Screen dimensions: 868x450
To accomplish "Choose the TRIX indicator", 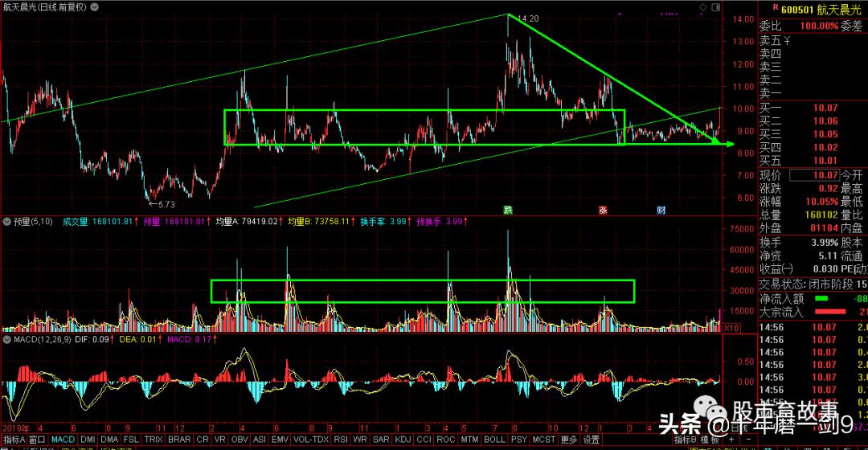I will 154,440.
